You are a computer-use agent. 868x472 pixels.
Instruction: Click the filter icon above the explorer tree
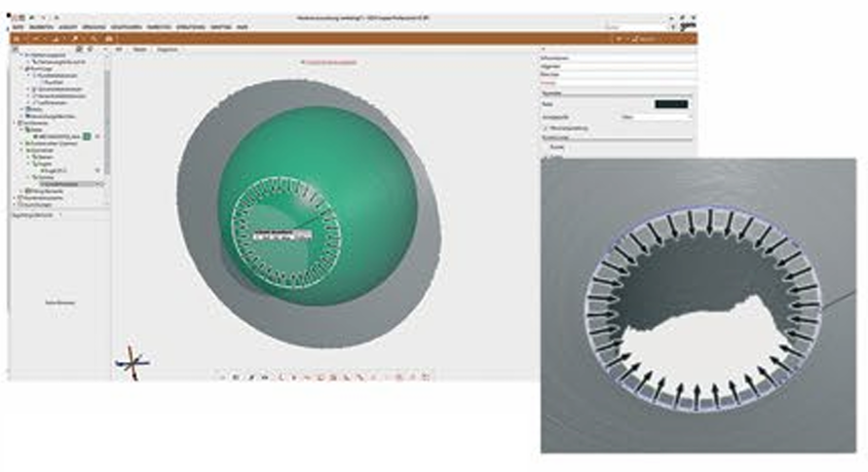pyautogui.click(x=79, y=49)
